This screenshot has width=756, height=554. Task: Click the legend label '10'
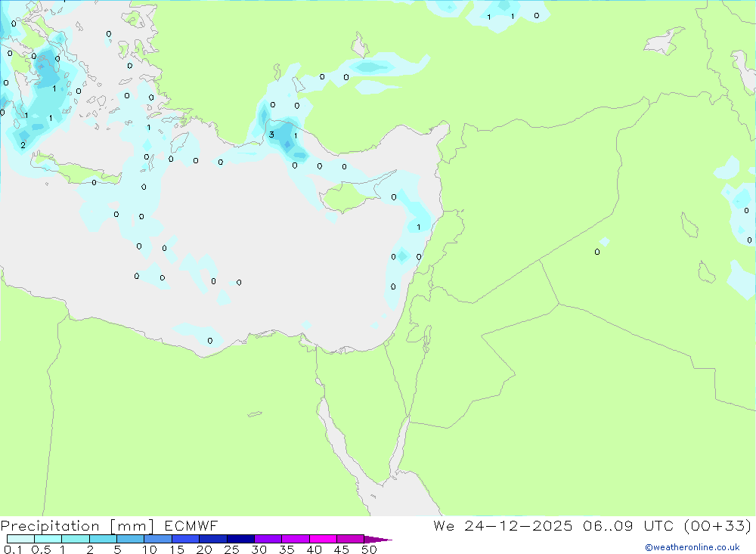click(x=149, y=549)
